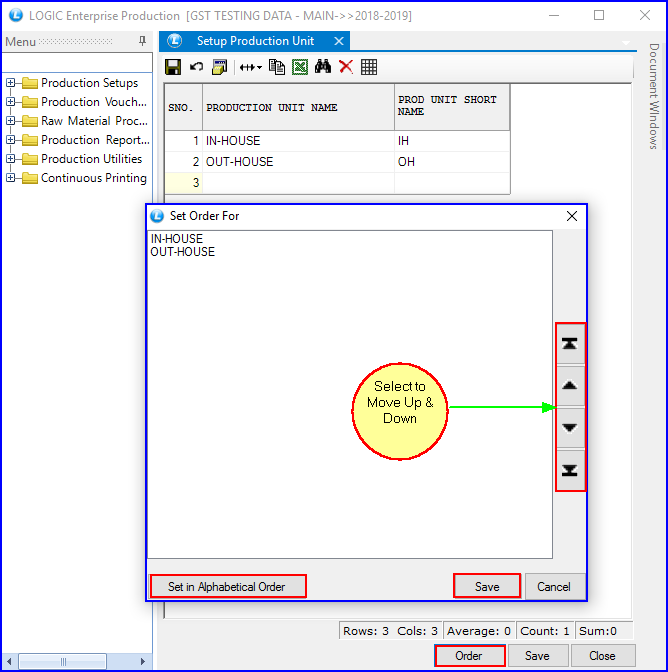
Task: Click the Excel export toolbar icon
Action: pyautogui.click(x=300, y=67)
